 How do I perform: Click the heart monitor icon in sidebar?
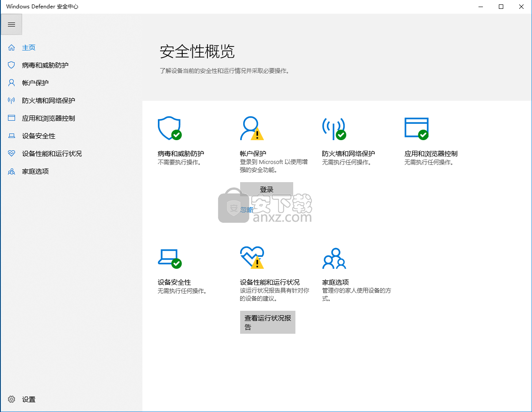click(11, 153)
